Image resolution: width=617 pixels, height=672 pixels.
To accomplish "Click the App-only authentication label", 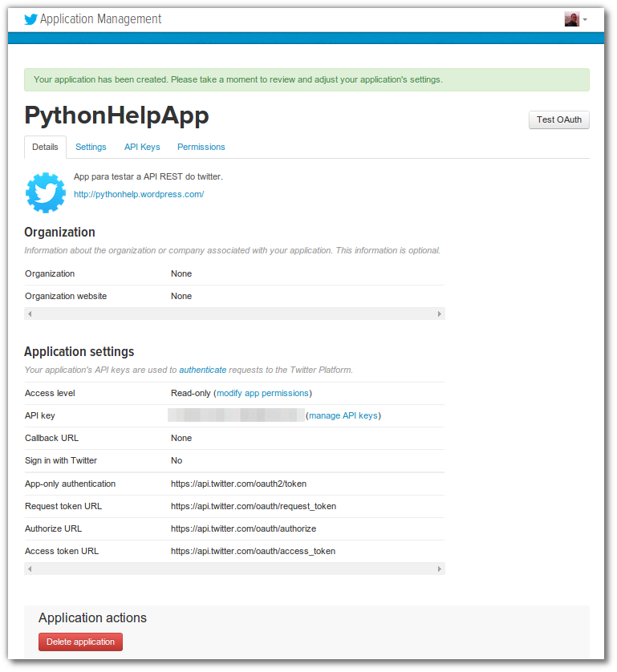I will [71, 484].
